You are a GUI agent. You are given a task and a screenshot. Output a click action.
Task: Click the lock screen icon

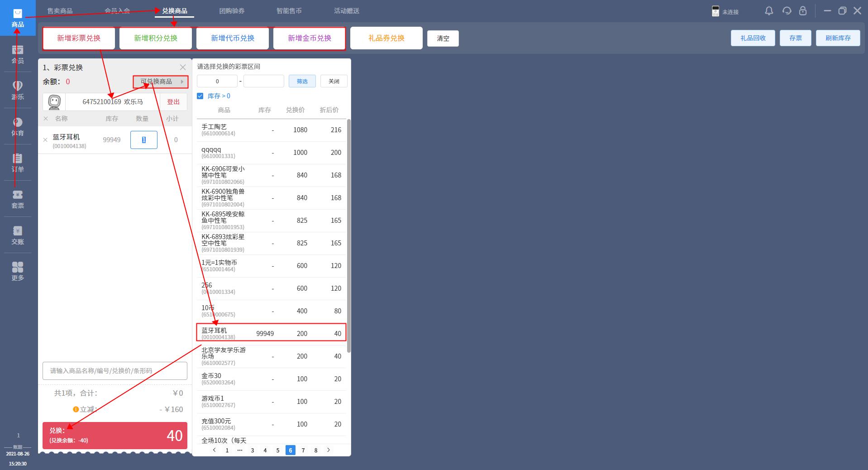click(803, 11)
